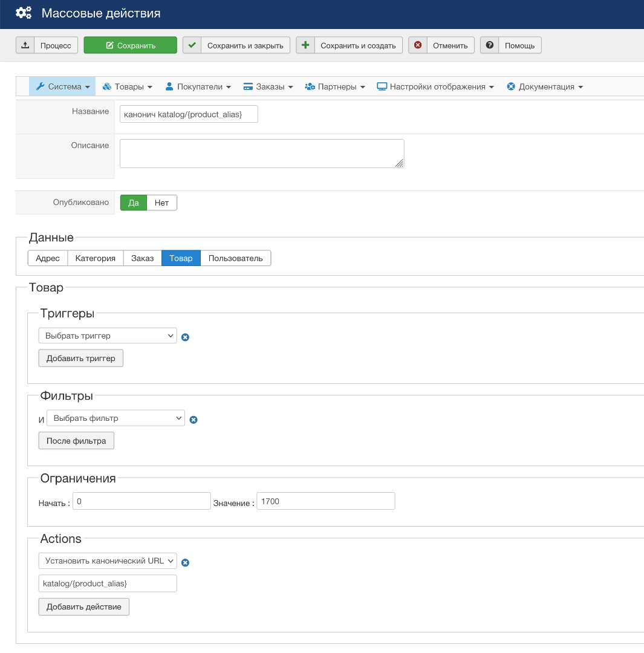Click the Описание textarea resize handle
644x653 pixels.
click(400, 163)
